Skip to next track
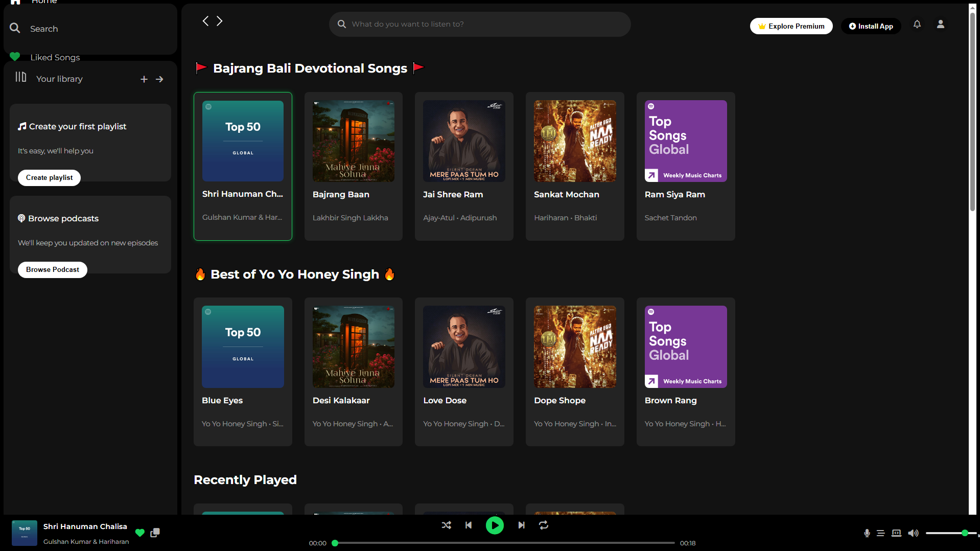980x551 pixels. pos(521,525)
